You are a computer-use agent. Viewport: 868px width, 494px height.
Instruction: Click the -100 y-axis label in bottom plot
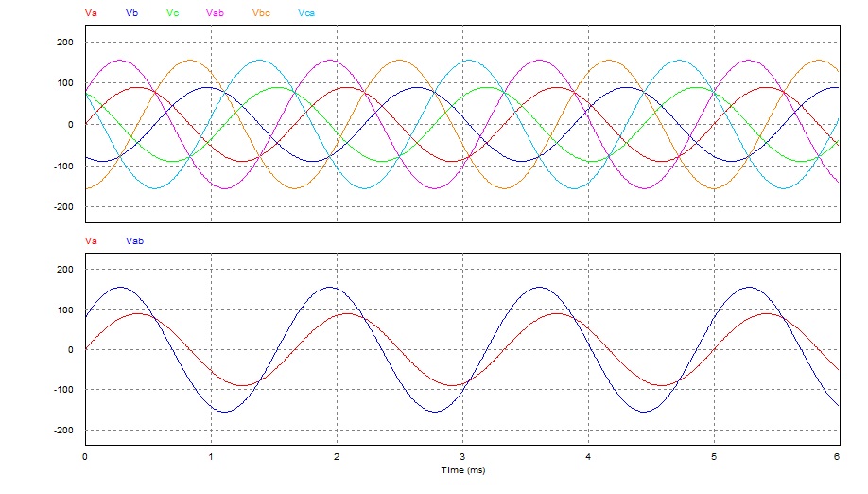(63, 390)
